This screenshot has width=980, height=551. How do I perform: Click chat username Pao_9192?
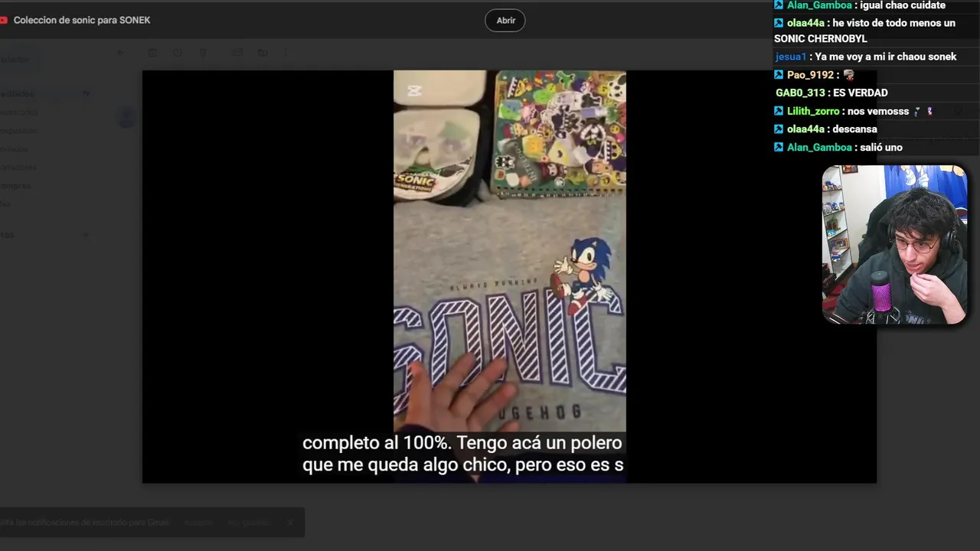810,75
